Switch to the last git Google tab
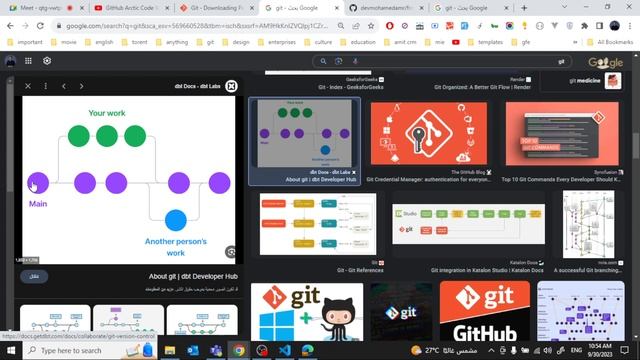The height and width of the screenshot is (360, 640). (x=471, y=8)
